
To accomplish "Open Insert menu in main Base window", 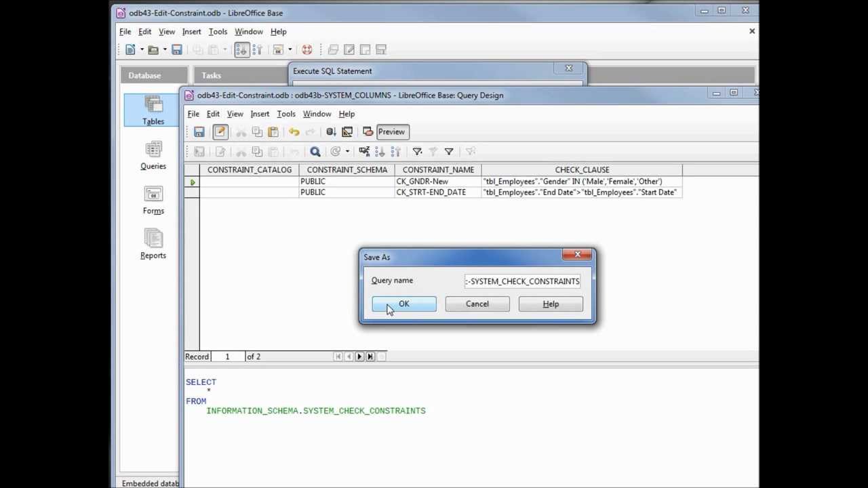I will coord(191,31).
